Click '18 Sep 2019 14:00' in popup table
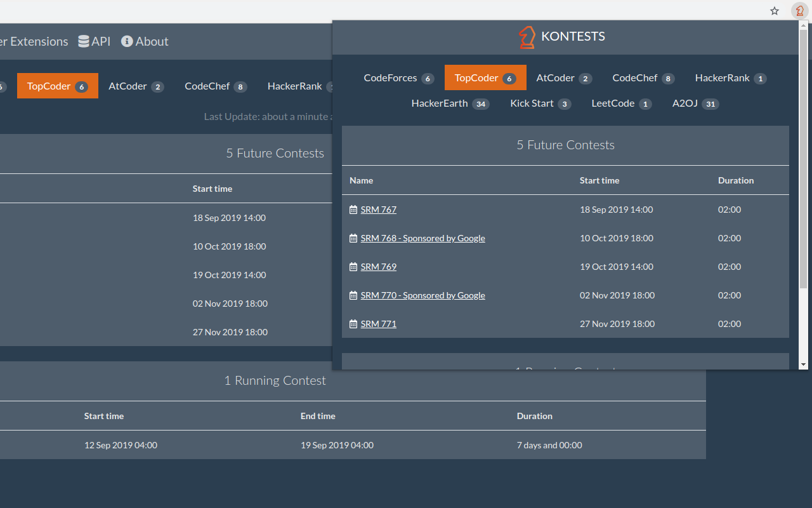This screenshot has width=812, height=508. [617, 210]
